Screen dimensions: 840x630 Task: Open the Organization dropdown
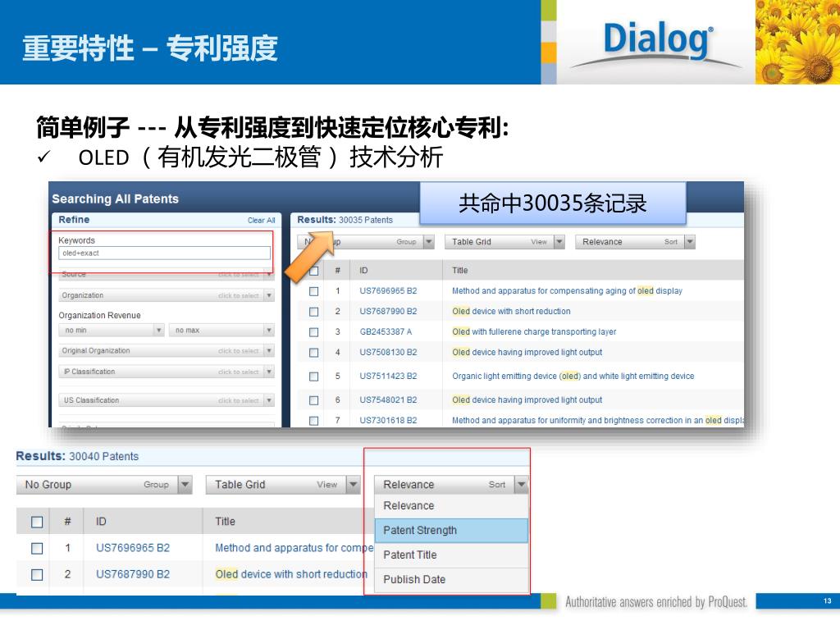click(166, 295)
